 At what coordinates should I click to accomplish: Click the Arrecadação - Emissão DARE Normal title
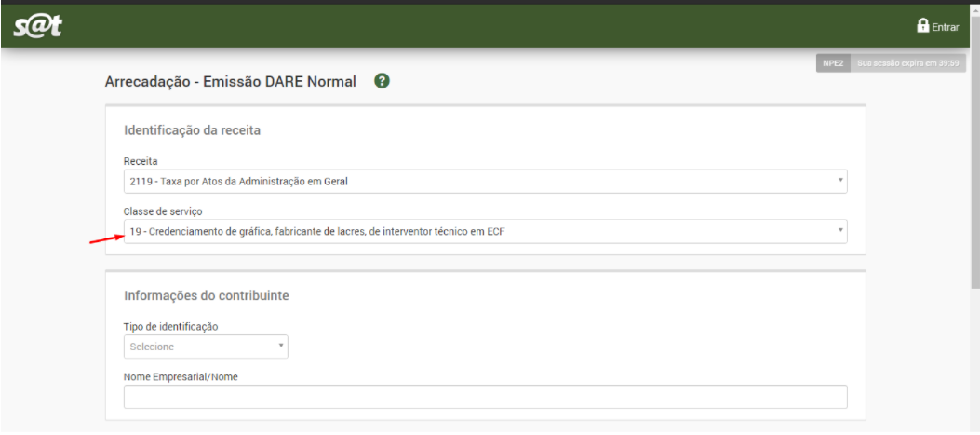(x=231, y=82)
